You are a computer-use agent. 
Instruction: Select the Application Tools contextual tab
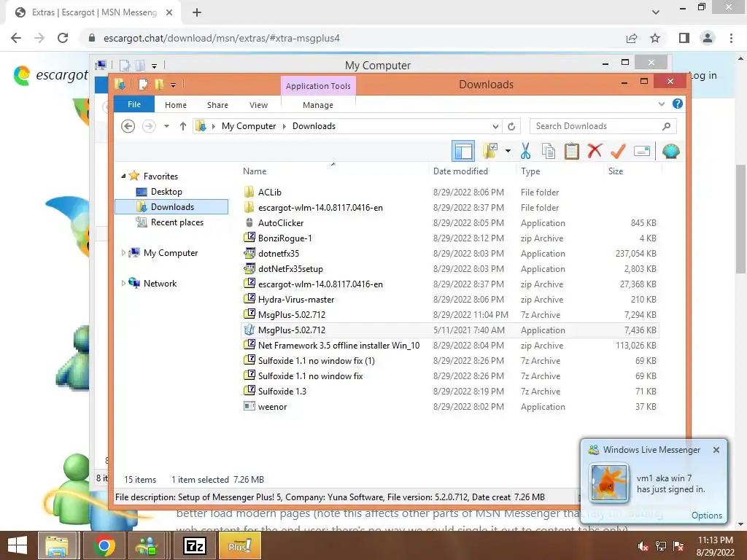pos(318,86)
